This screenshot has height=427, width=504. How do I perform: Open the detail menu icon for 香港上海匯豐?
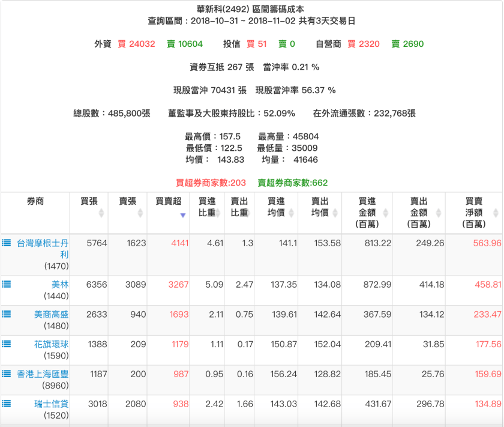(7, 373)
